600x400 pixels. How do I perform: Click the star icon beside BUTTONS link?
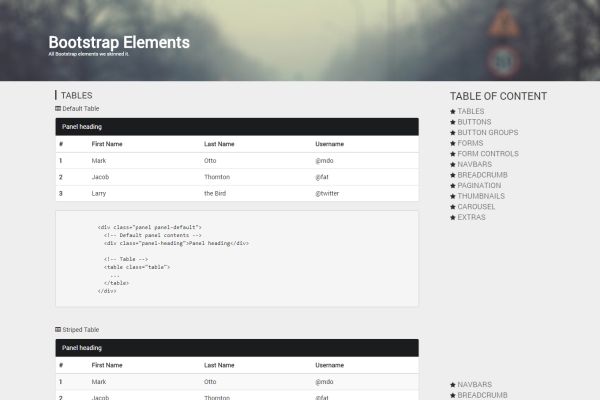(453, 122)
